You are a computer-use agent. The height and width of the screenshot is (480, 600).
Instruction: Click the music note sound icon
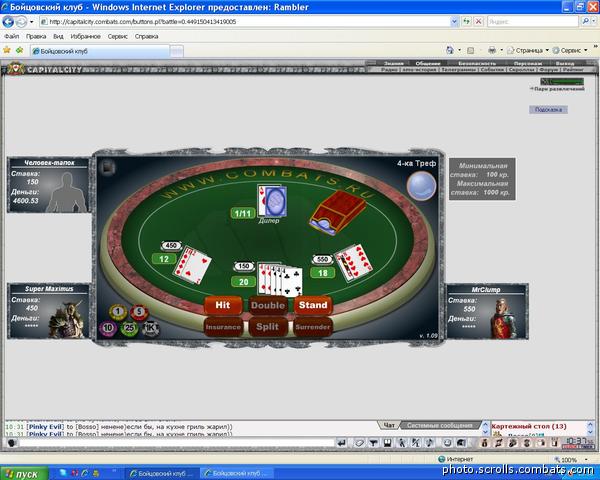(x=430, y=443)
